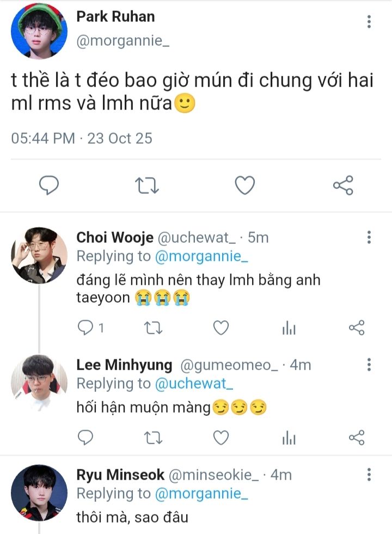
Task: View analytics for Choi Wooje's reply
Action: 289,327
